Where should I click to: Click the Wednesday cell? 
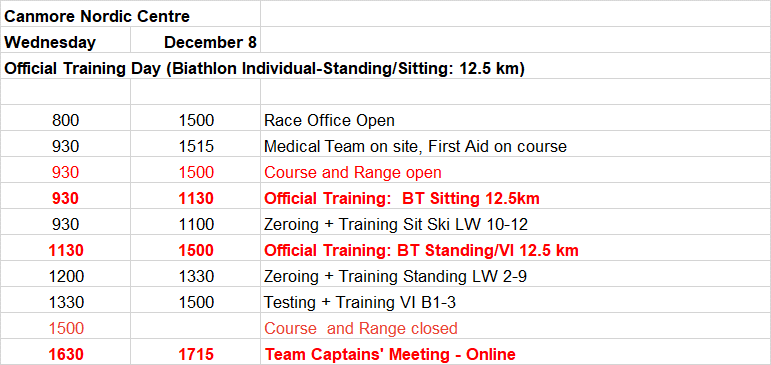tap(65, 42)
